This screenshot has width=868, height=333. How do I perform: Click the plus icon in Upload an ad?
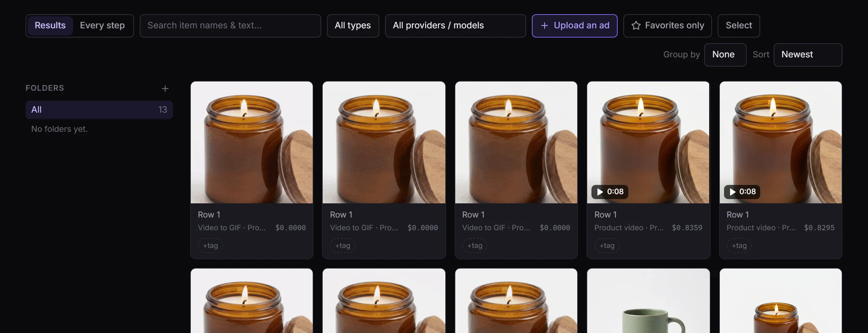coord(545,26)
